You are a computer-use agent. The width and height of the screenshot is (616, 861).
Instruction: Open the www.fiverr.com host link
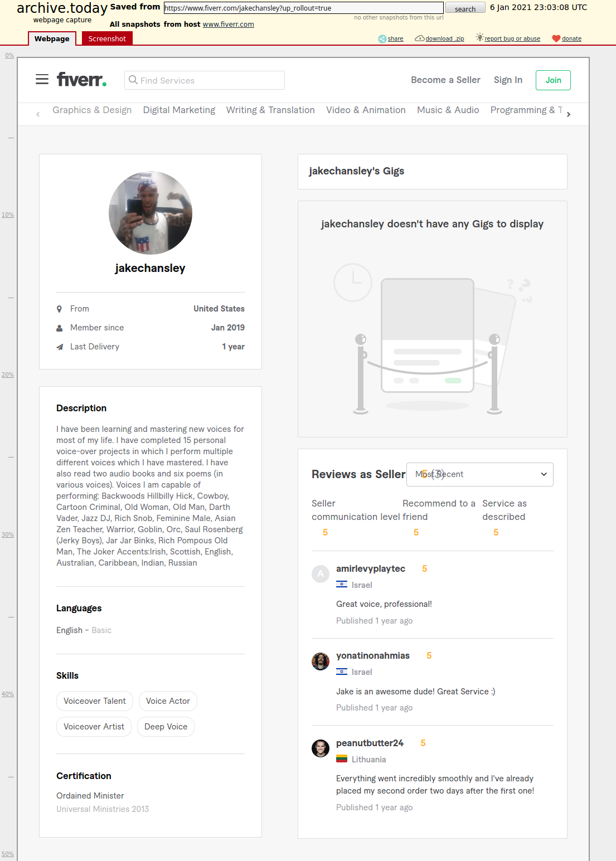[x=229, y=24]
